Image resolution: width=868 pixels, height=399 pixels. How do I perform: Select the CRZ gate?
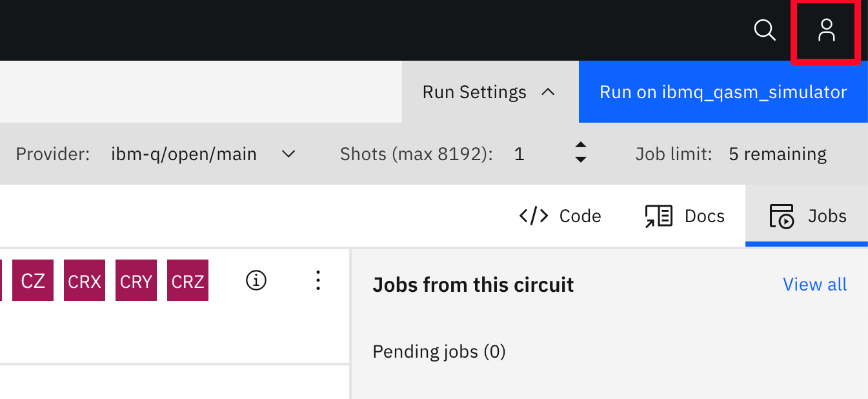pyautogui.click(x=188, y=281)
